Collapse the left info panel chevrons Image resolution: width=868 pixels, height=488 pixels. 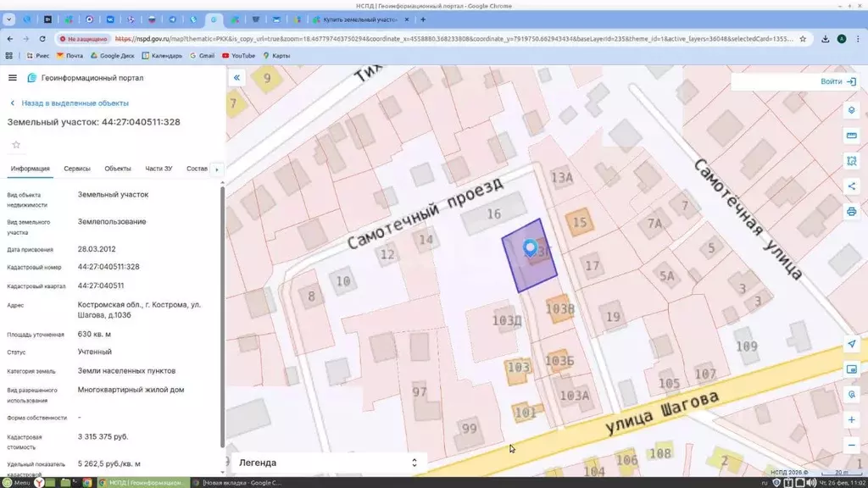pos(236,78)
